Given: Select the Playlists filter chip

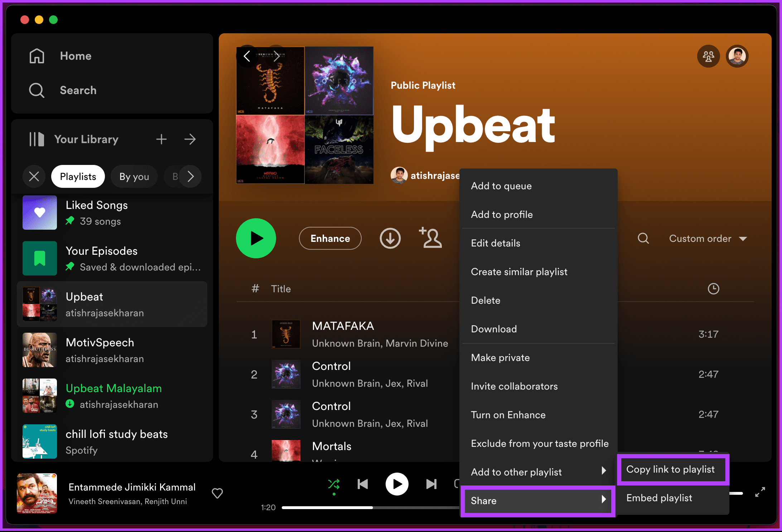Looking at the screenshot, I should tap(78, 176).
